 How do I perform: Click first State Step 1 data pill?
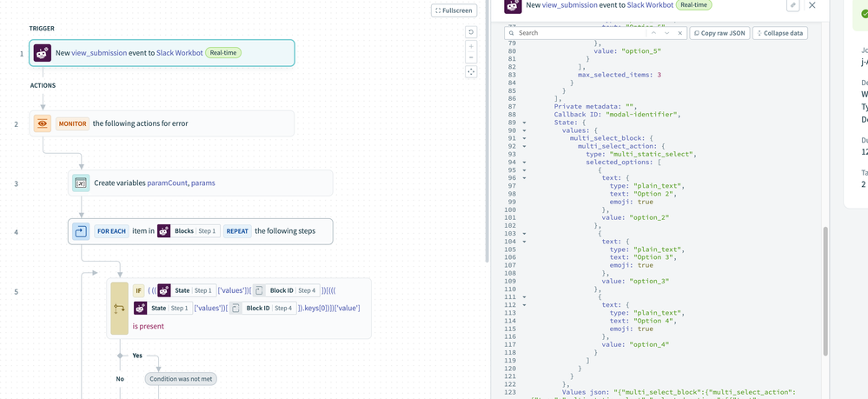tap(186, 290)
